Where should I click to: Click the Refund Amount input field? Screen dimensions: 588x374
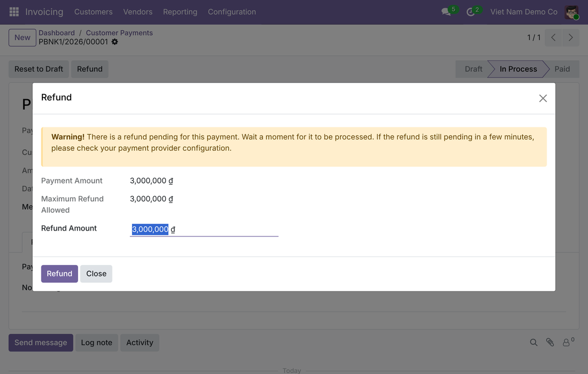(x=204, y=229)
